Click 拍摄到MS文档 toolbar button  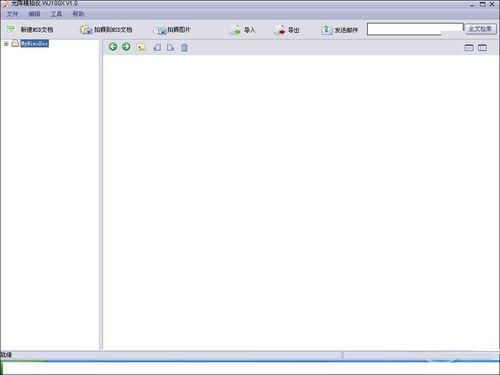tap(107, 30)
